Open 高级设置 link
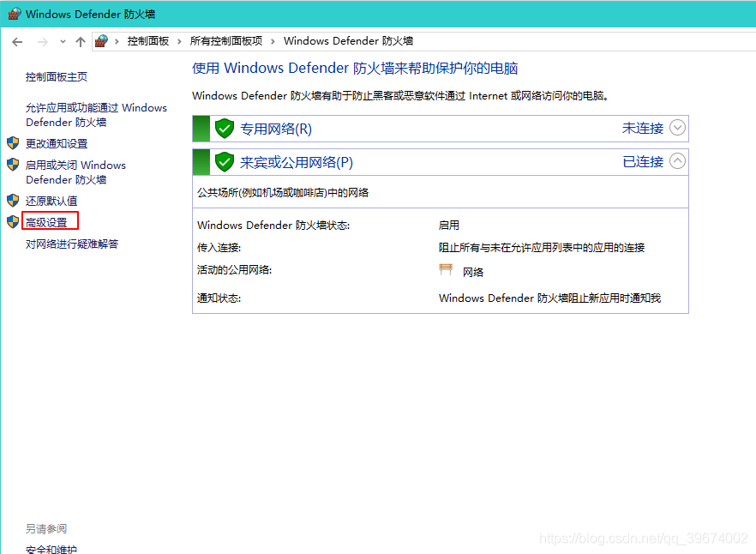Viewport: 756px width, 554px height. click(x=46, y=222)
